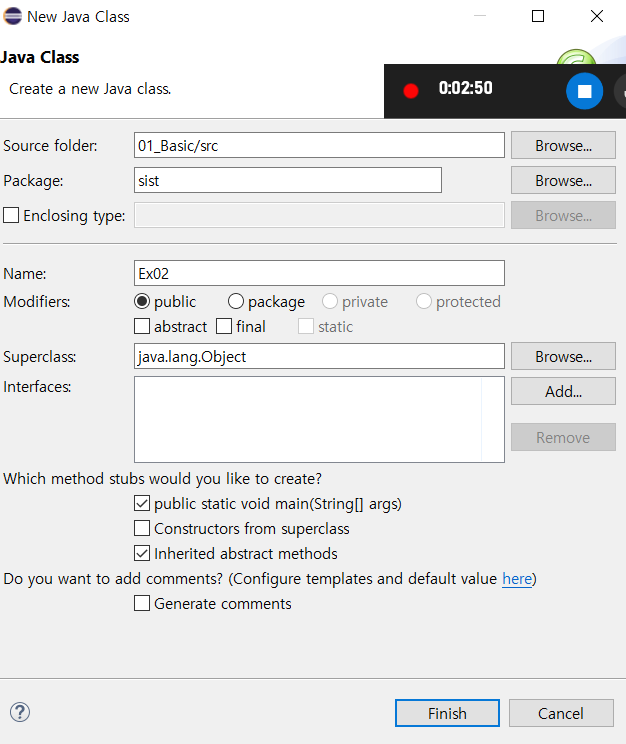Click the Package field containing sist
The height and width of the screenshot is (744, 626).
288,180
